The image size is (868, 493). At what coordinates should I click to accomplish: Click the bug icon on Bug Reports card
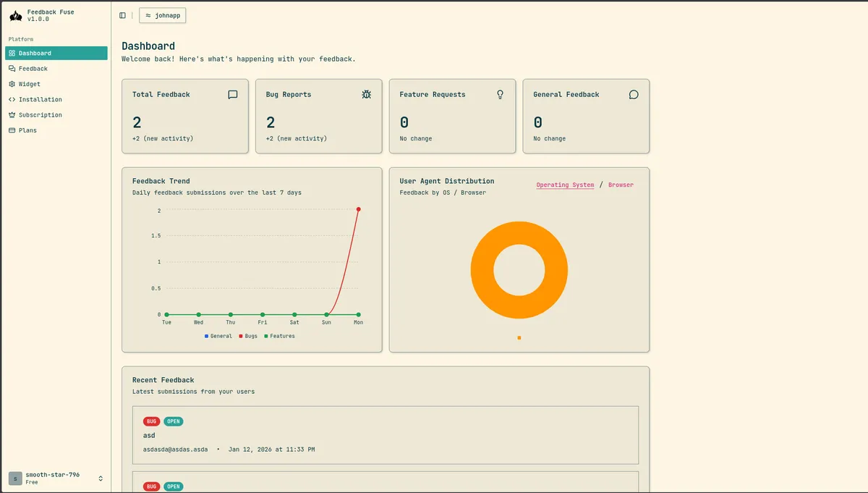pos(367,95)
